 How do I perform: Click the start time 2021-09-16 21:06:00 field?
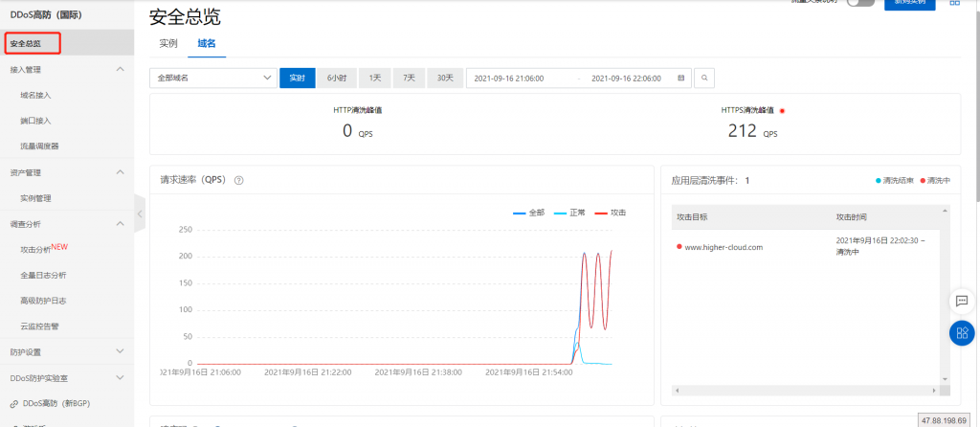coord(509,79)
